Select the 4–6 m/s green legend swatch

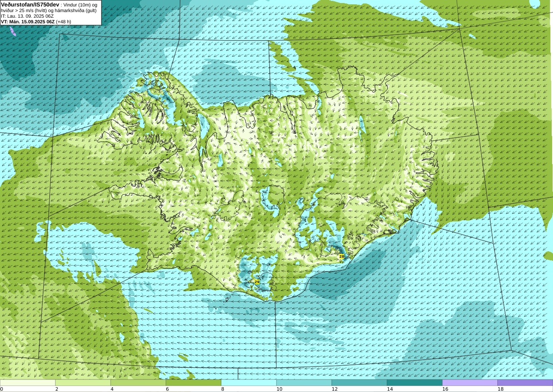[x=138, y=383]
